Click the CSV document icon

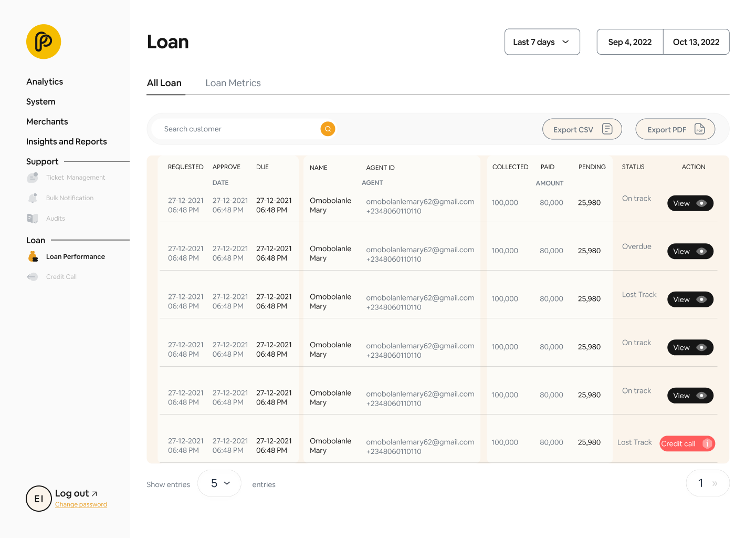coord(607,129)
